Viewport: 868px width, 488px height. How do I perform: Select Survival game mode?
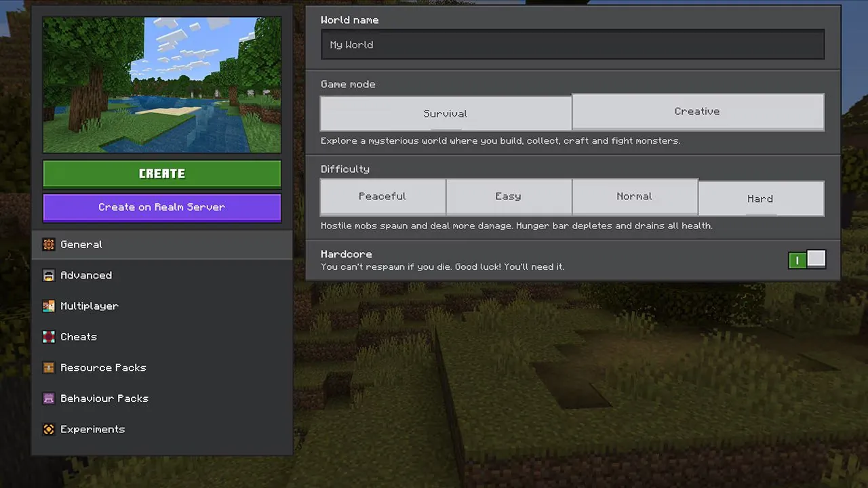tap(446, 113)
